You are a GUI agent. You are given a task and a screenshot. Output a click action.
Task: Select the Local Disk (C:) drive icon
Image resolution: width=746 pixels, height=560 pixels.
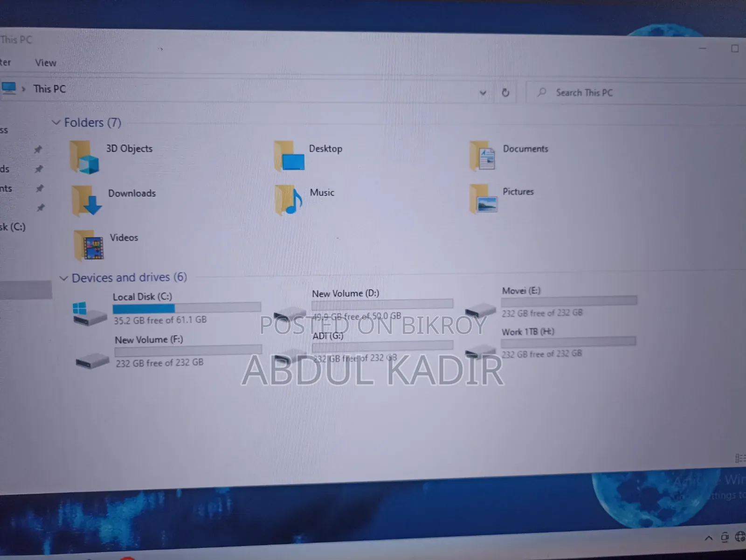[x=89, y=313]
